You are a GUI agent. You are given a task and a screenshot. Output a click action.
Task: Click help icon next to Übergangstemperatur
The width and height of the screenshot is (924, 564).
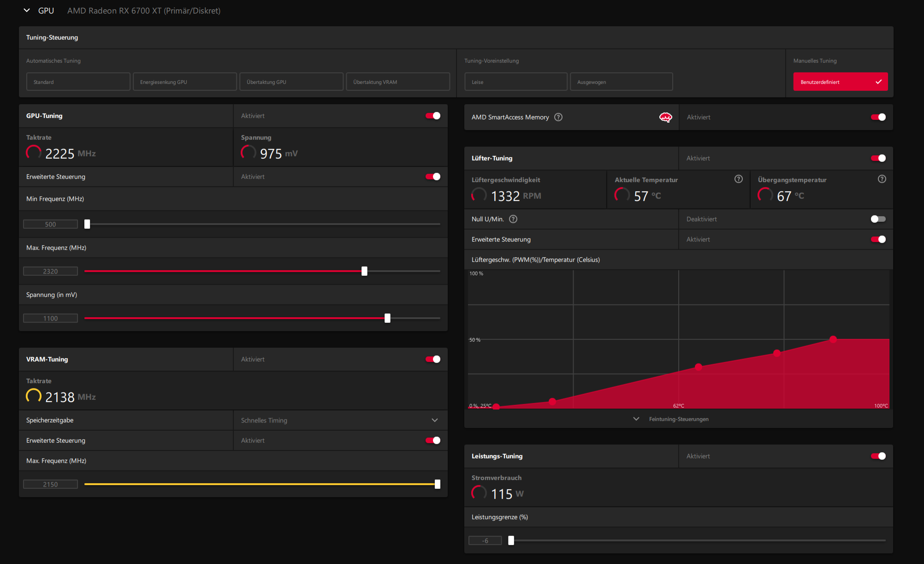coord(882,179)
